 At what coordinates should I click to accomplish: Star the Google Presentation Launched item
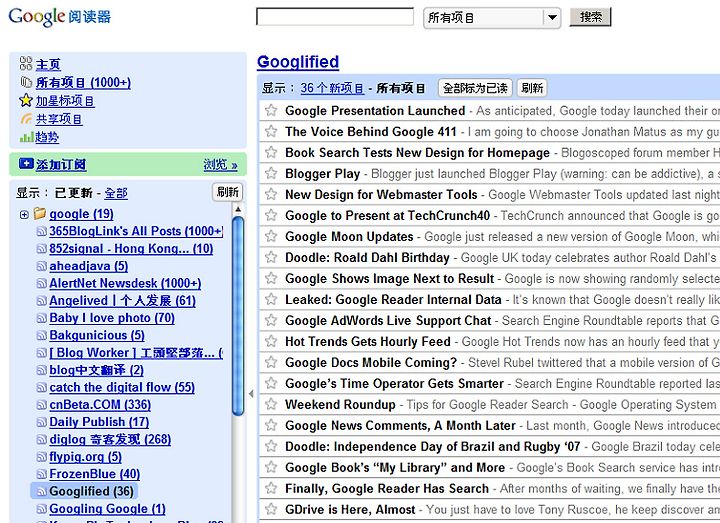pos(271,110)
